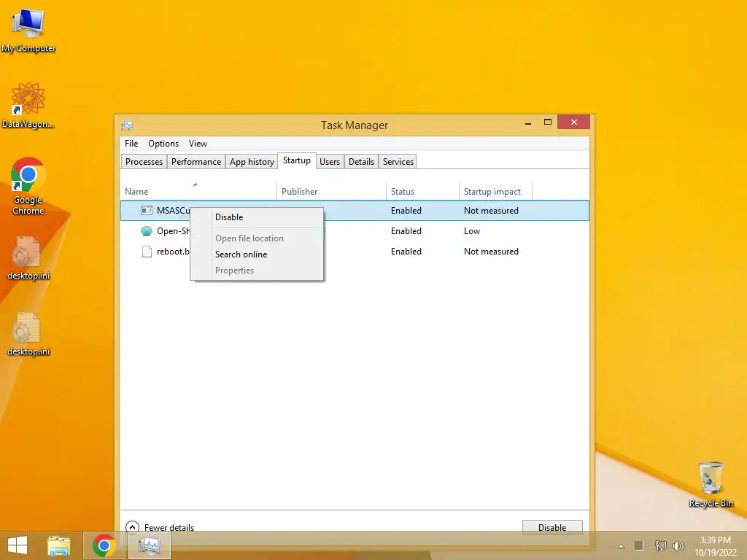The image size is (747, 560).
Task: Open the File menu
Action: (131, 144)
